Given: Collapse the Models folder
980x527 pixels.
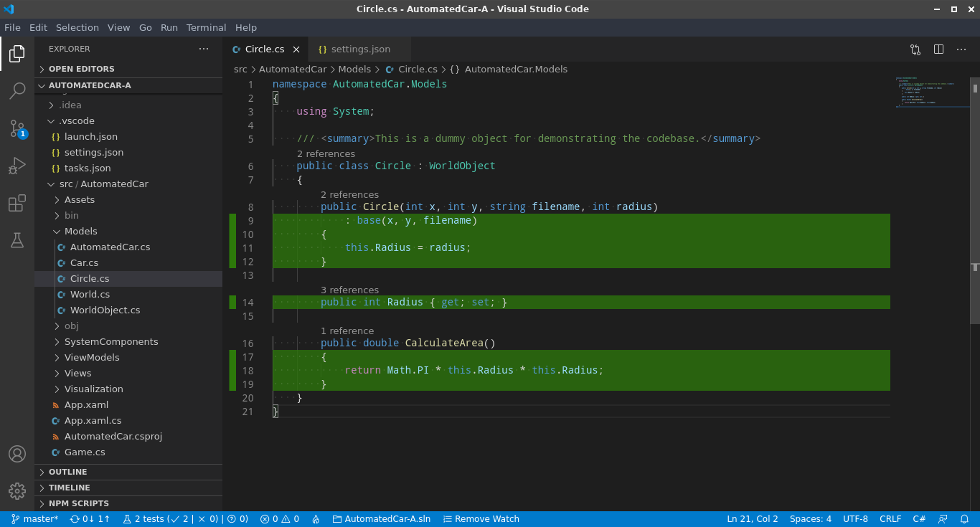Looking at the screenshot, I should [80, 232].
